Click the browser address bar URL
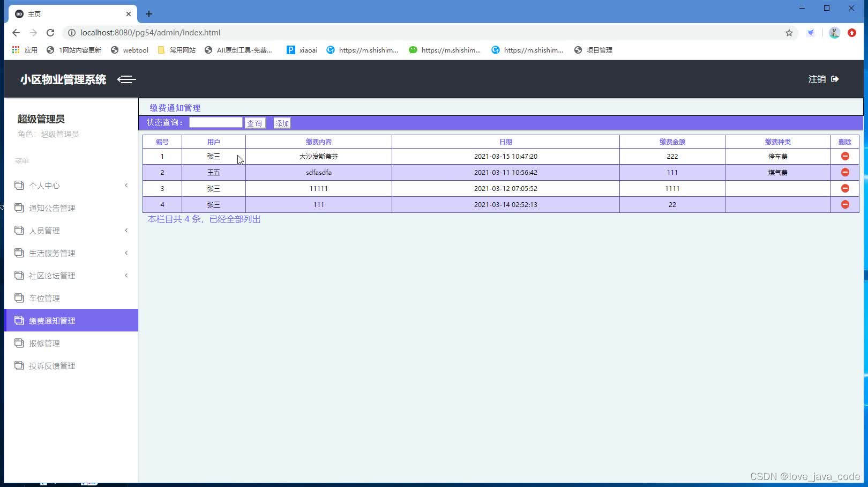 (x=150, y=33)
